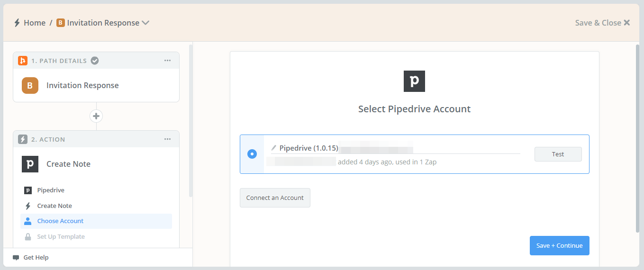Open the Action step options menu
This screenshot has width=644, height=270.
167,139
